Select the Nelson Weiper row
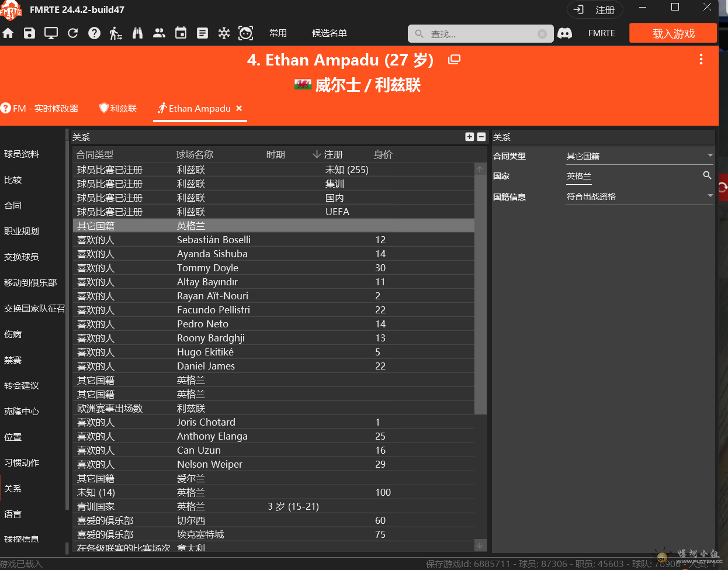The width and height of the screenshot is (728, 570). [273, 464]
